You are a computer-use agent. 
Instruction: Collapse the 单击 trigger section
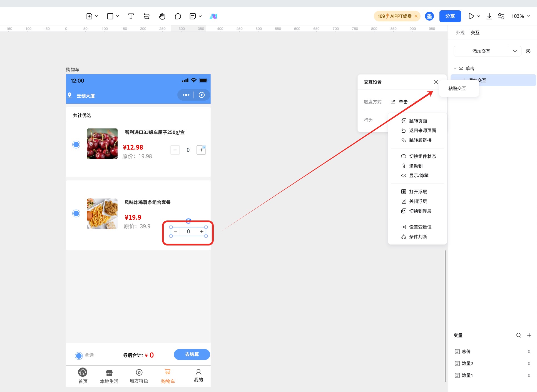(455, 68)
